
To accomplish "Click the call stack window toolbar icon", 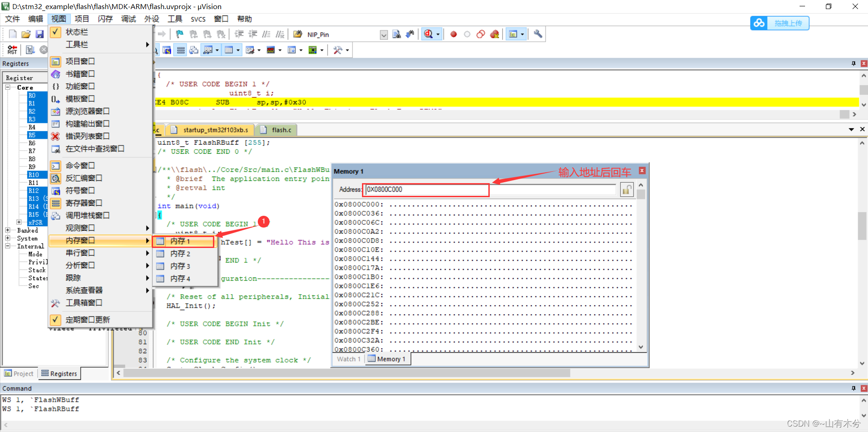I will pos(194,50).
